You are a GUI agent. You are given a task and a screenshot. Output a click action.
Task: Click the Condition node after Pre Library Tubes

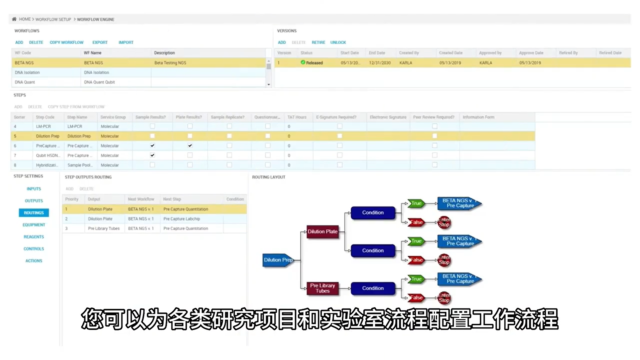(373, 288)
